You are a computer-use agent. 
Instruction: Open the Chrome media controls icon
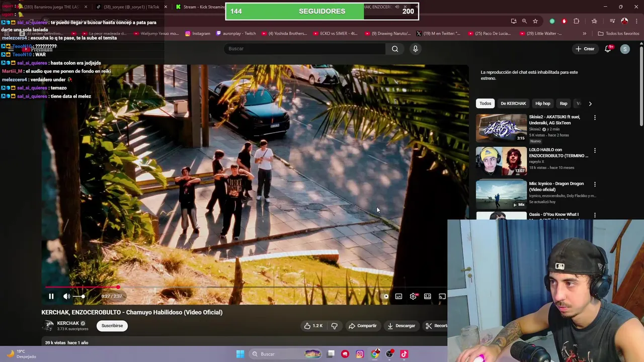coord(612,21)
